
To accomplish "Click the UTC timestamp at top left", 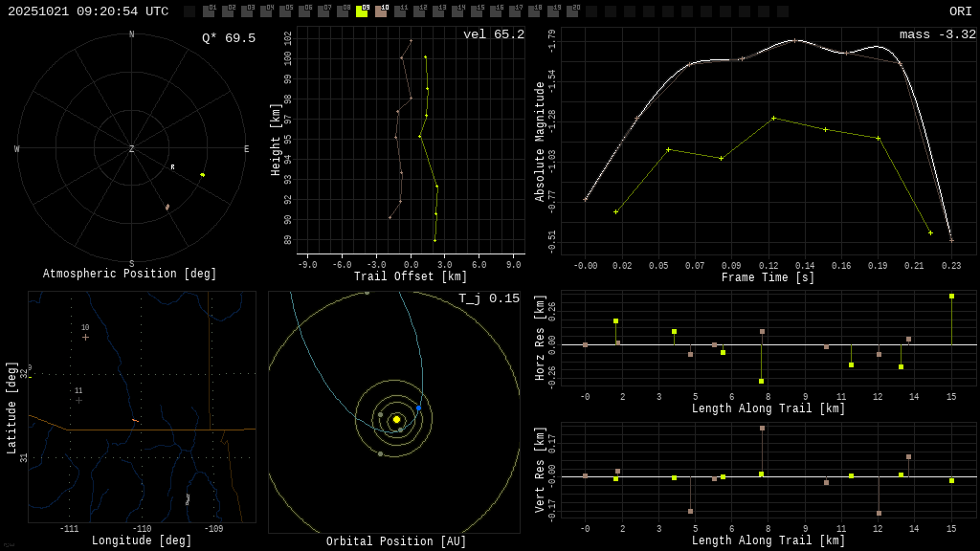I will coord(88,11).
